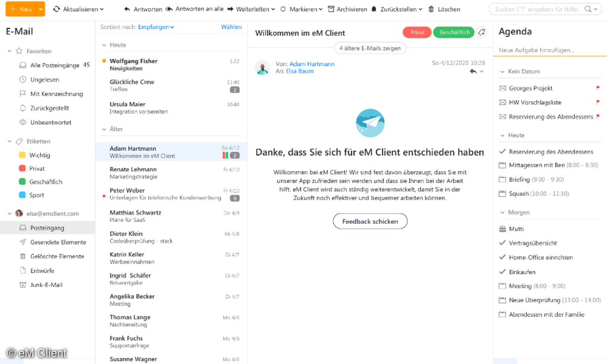The width and height of the screenshot is (607, 364).
Task: Toggle checkmark for Einkaufen task
Action: [x=502, y=272]
